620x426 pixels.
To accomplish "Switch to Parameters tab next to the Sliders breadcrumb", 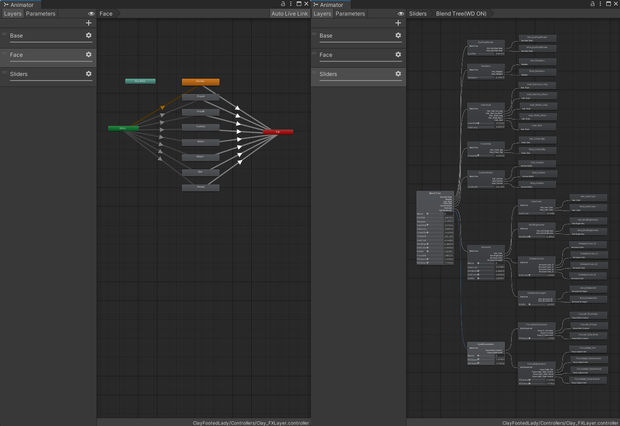I will pos(350,13).
